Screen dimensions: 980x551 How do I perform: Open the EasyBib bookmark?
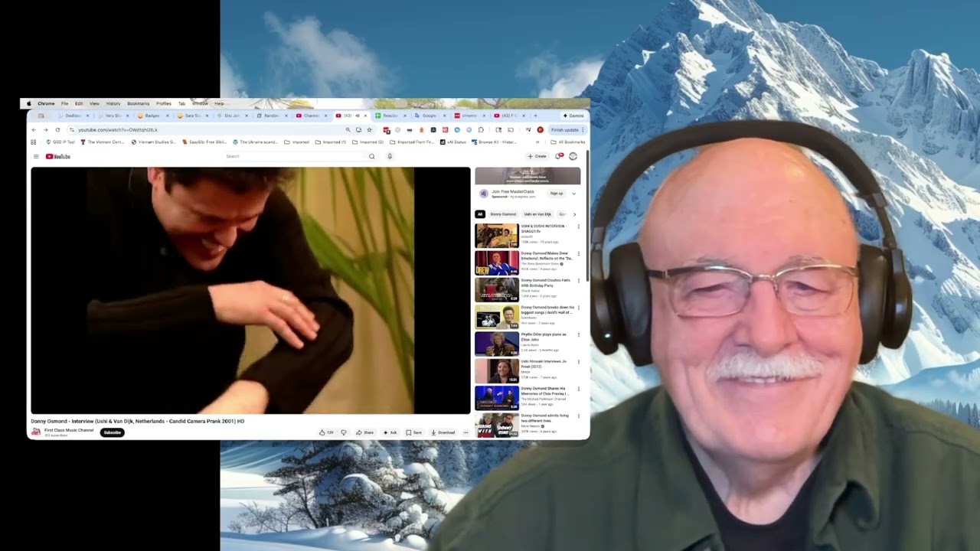204,142
